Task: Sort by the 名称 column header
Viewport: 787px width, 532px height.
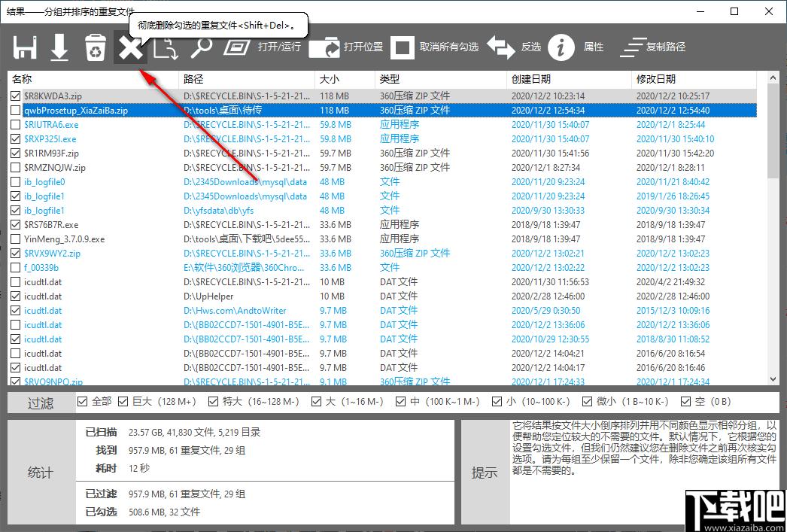Action: click(x=93, y=79)
